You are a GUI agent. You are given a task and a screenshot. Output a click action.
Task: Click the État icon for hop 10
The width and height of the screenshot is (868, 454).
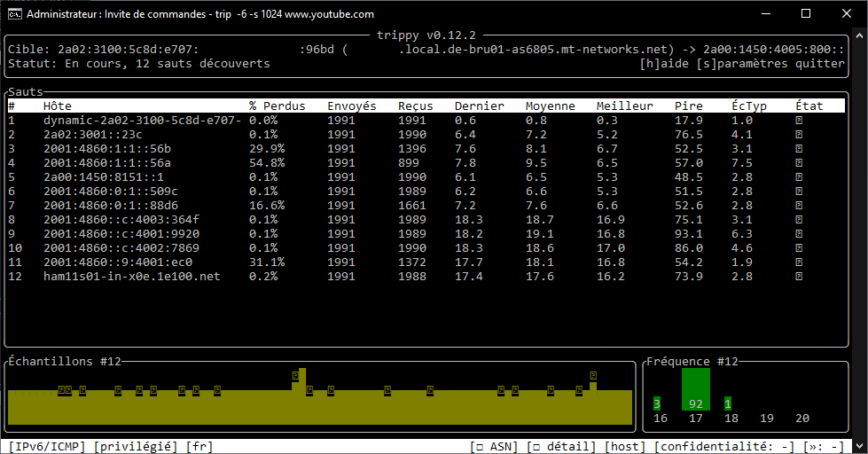click(799, 248)
